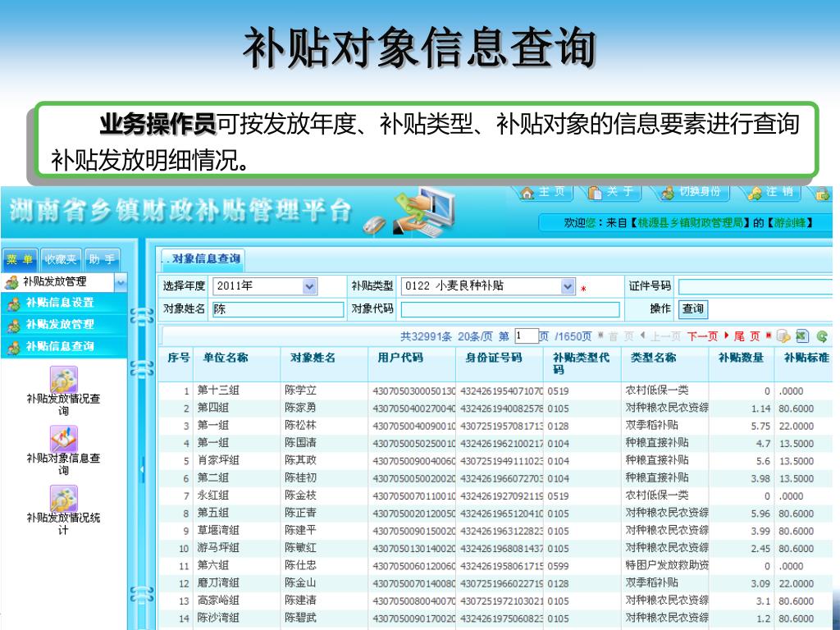
Task: Click the icon beside 补贴发放管理 dropdown
Action: point(11,282)
